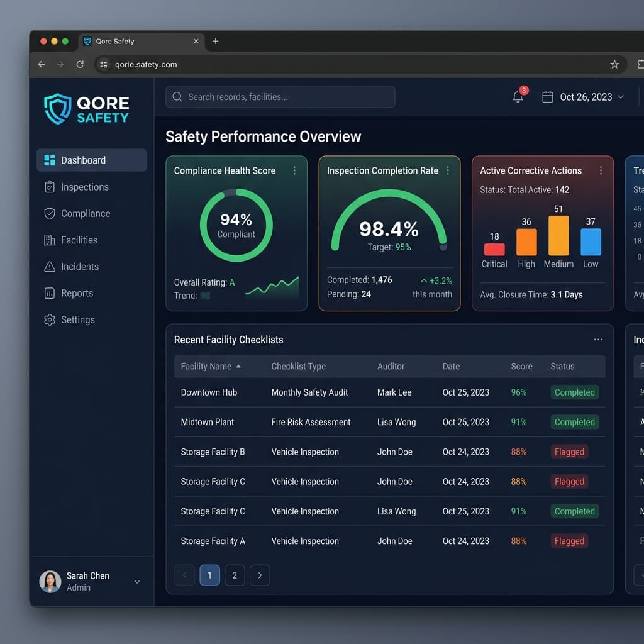Click the 96% score value
Viewport: 644px width, 644px height.
(x=519, y=392)
